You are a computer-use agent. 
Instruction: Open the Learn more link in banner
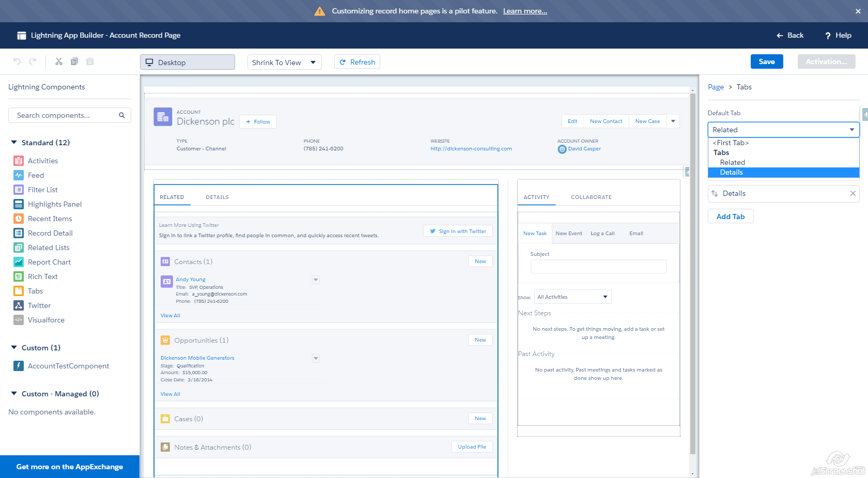coord(525,11)
